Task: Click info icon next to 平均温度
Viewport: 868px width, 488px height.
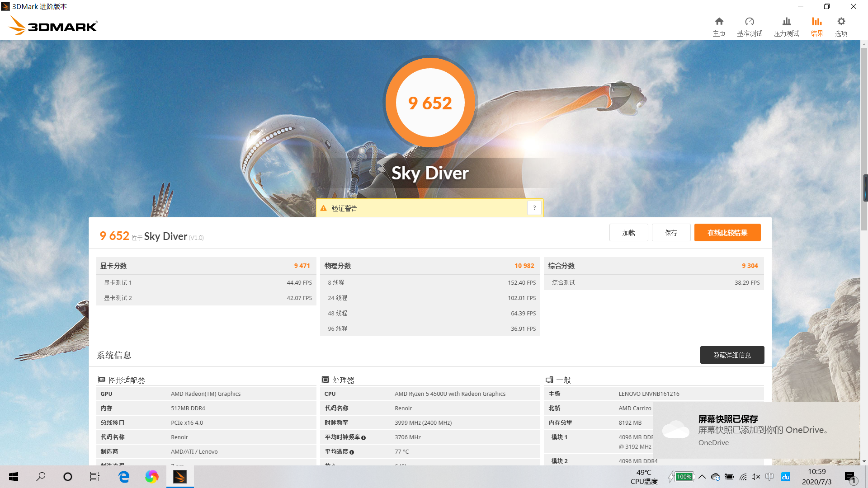Action: coord(352,452)
